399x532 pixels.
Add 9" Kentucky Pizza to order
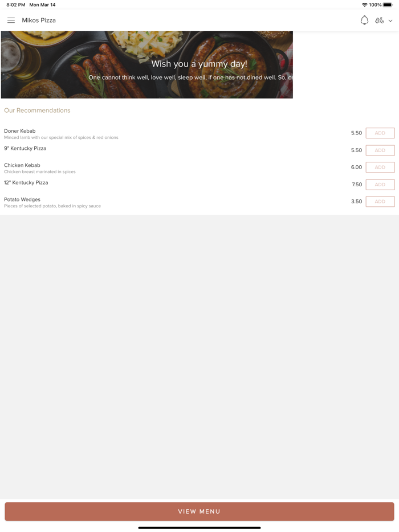380,150
